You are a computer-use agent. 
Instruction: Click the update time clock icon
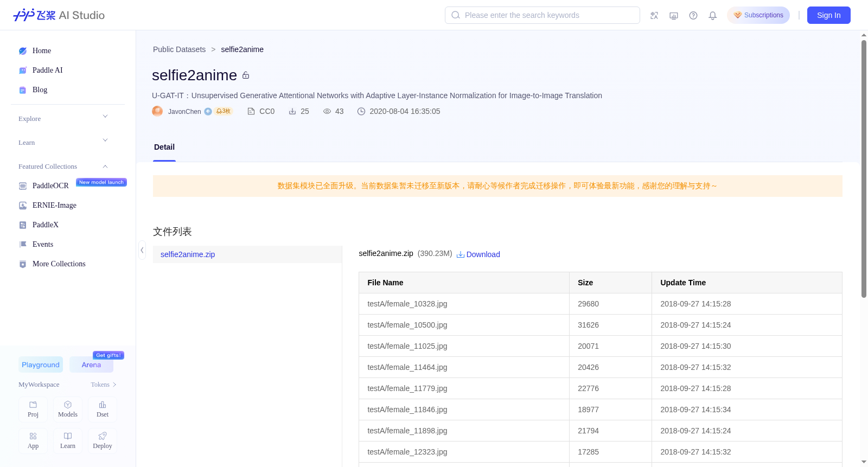(361, 111)
